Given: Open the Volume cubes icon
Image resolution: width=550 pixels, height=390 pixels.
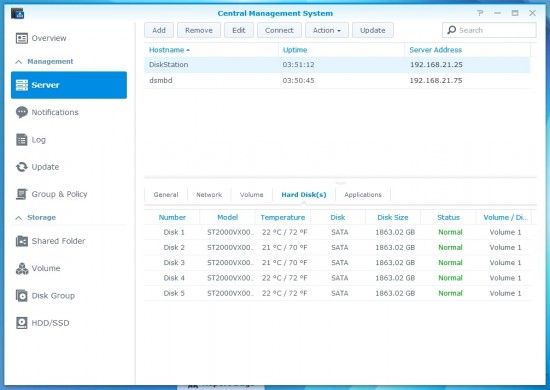Looking at the screenshot, I should point(22,268).
